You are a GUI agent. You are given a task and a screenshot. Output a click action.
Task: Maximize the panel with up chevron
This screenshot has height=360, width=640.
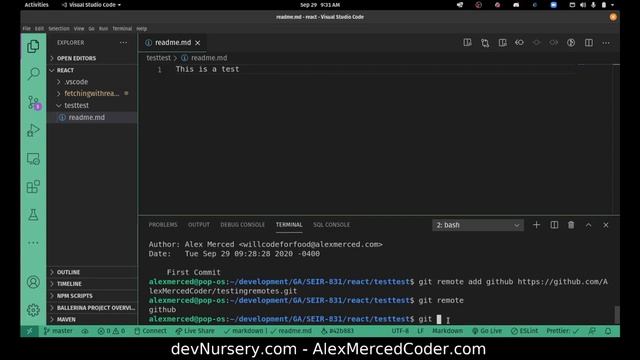(x=589, y=225)
